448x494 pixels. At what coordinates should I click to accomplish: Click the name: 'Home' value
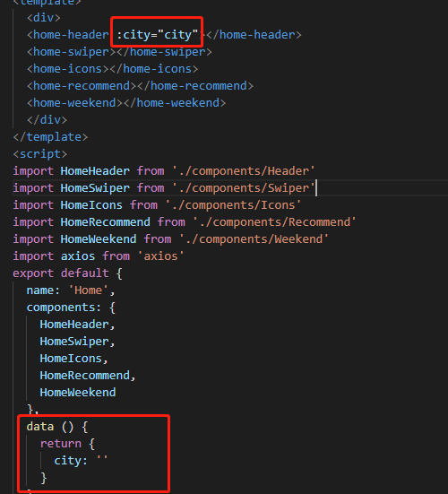point(88,290)
